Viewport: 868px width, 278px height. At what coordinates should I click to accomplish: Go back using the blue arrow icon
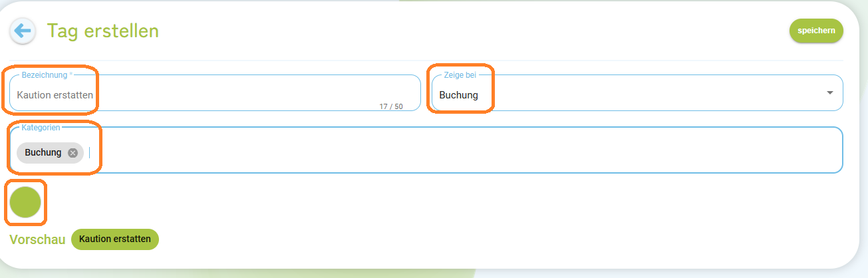click(23, 31)
